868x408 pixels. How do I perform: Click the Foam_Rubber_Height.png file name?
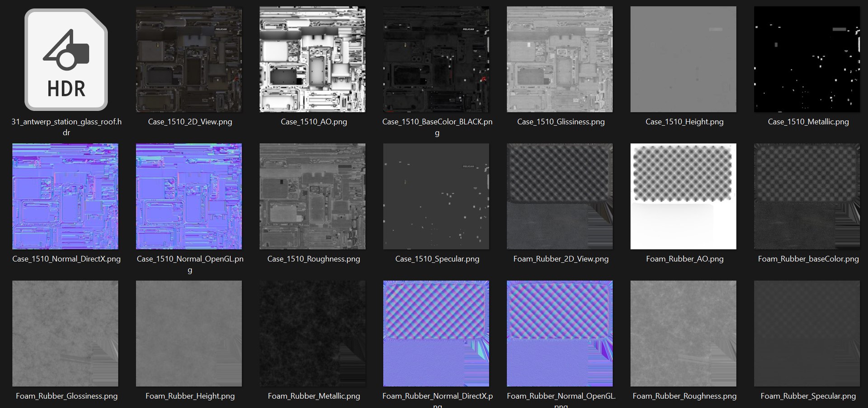point(190,396)
